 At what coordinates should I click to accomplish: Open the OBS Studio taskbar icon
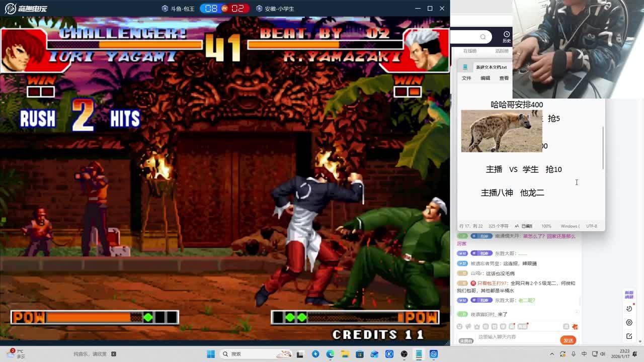click(x=404, y=354)
